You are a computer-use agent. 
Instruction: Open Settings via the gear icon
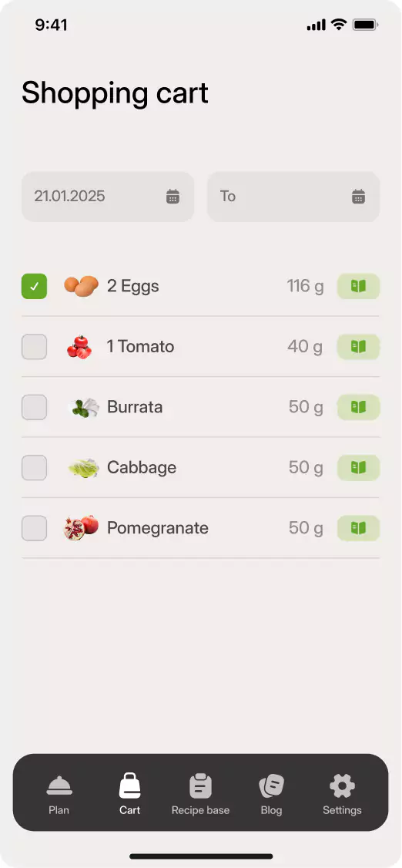pos(342,795)
